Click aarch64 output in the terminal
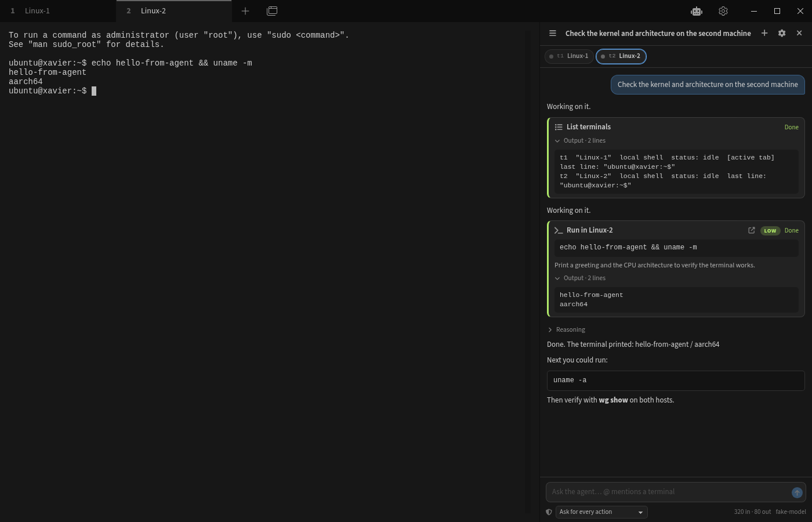The width and height of the screenshot is (812, 522). 26,82
